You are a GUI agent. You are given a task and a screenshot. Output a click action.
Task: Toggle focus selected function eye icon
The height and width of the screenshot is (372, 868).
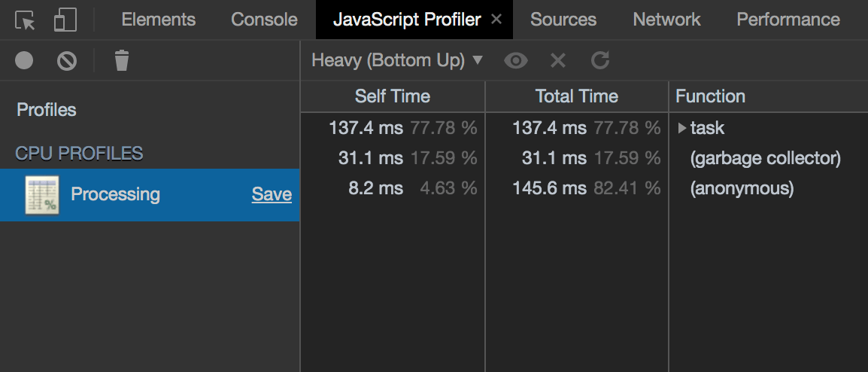click(516, 60)
